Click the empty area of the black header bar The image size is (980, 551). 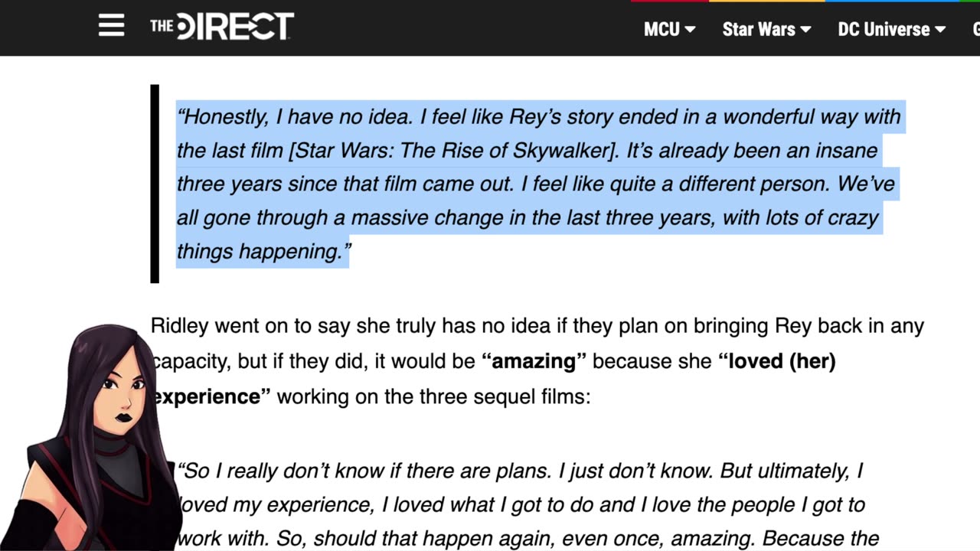(459, 28)
